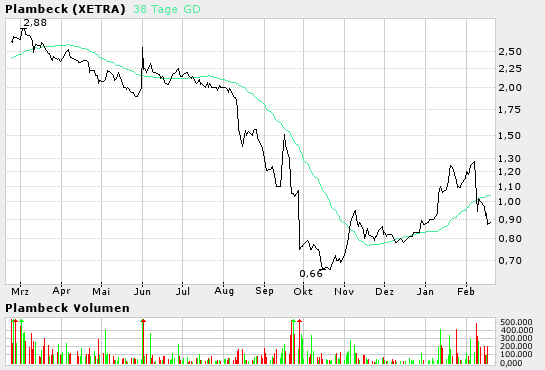The image size is (545, 370).
Task: Click the 300.000 volume axis value
Action: pyautogui.click(x=516, y=338)
